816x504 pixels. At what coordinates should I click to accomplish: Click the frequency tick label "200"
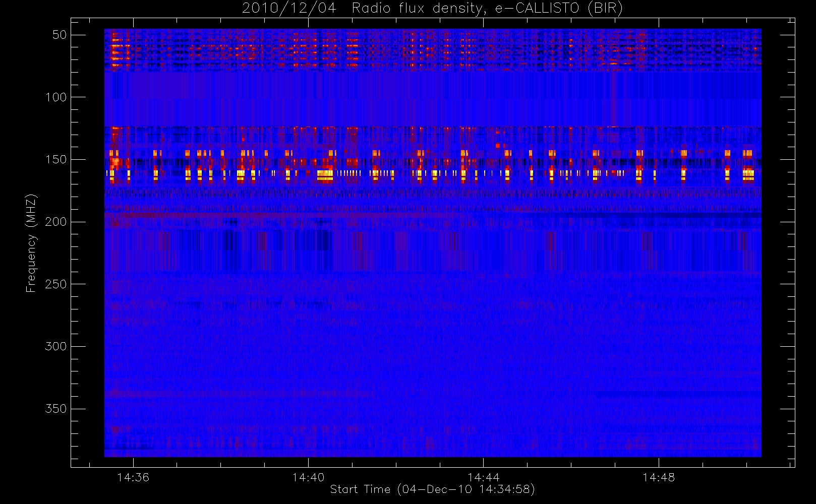pyautogui.click(x=56, y=222)
